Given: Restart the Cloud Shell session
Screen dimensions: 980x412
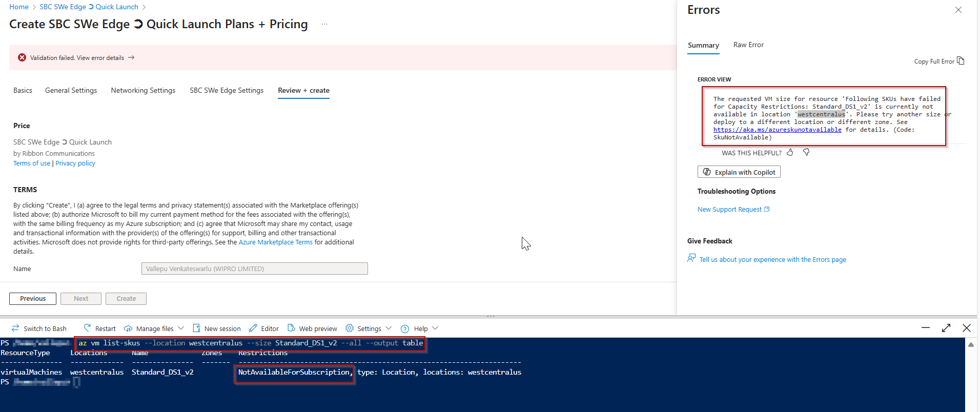Looking at the screenshot, I should 100,328.
